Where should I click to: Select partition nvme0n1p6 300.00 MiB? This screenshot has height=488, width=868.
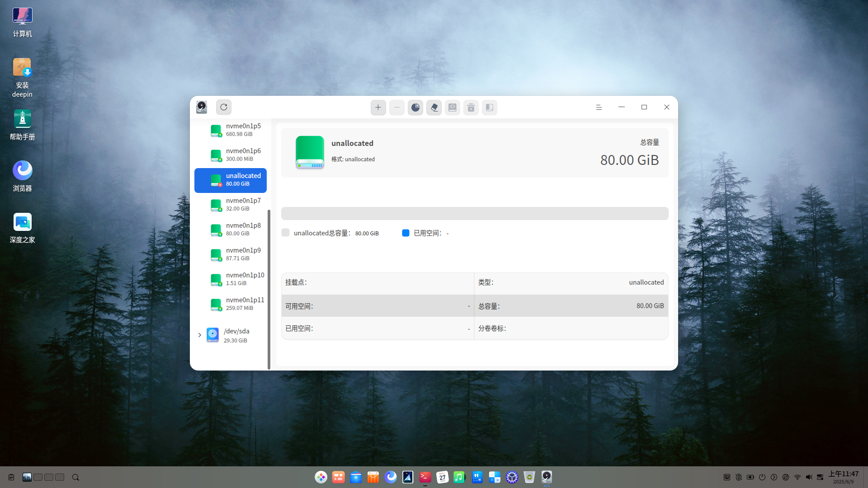[x=231, y=155]
